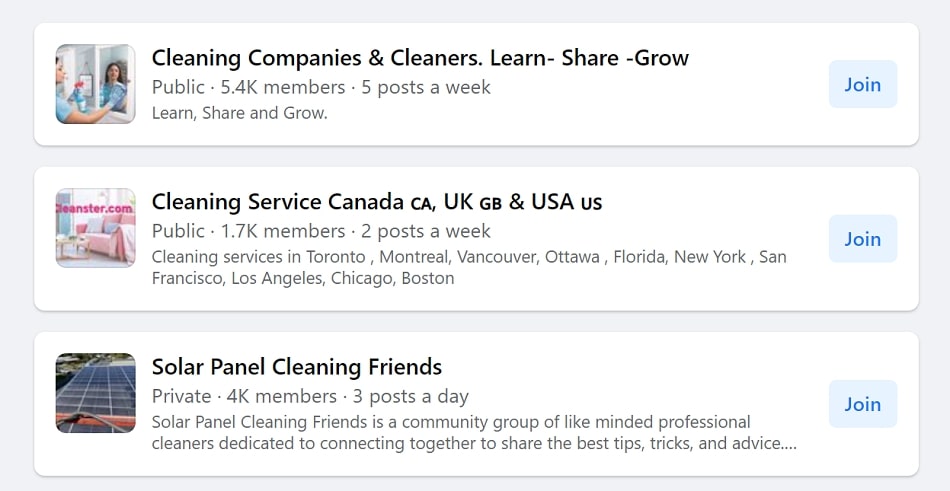Screen dimensions: 950x491
Task: Open 'Cleaning Service Canada, UK & USA' group title
Action: pyautogui.click(x=377, y=202)
